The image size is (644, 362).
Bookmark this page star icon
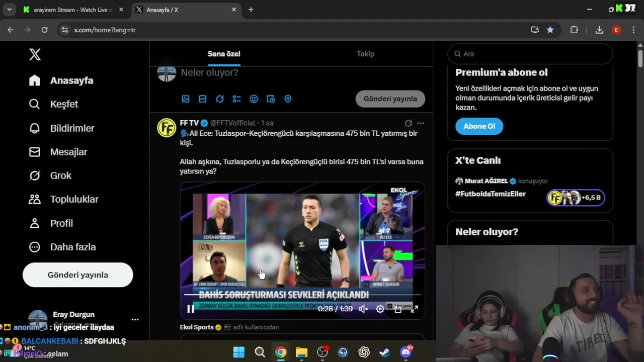click(550, 30)
